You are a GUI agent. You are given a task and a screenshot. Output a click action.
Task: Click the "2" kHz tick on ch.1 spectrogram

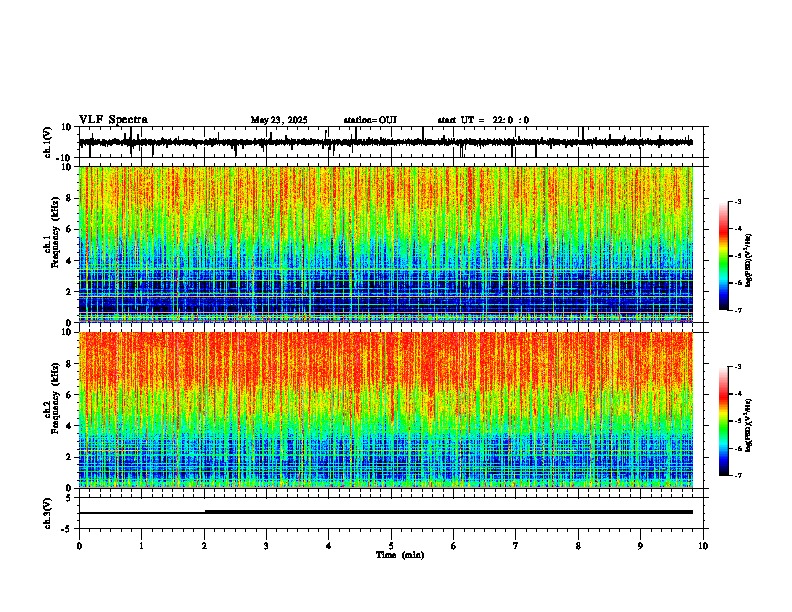[x=69, y=291]
